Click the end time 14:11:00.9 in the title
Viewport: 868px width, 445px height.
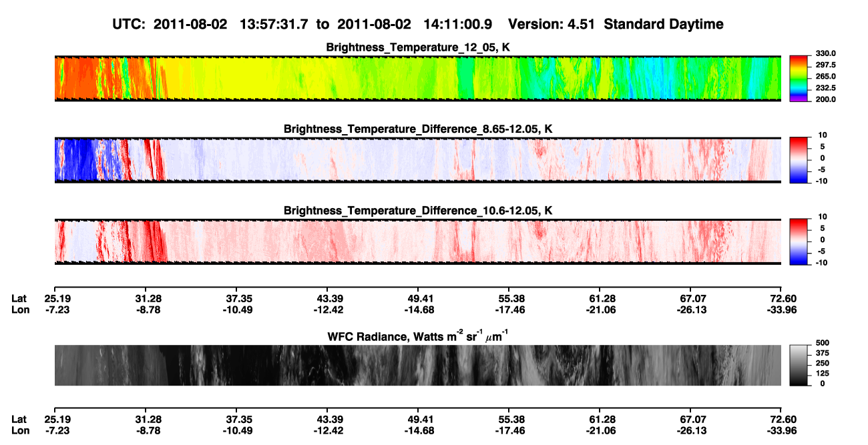[x=457, y=25]
